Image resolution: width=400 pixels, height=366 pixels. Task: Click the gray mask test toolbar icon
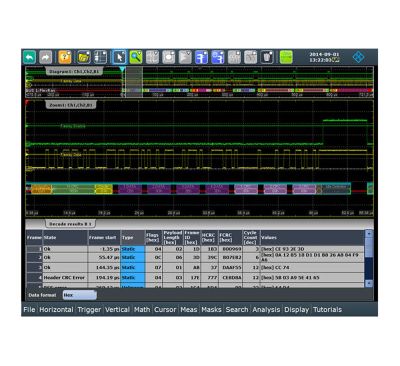[169, 57]
